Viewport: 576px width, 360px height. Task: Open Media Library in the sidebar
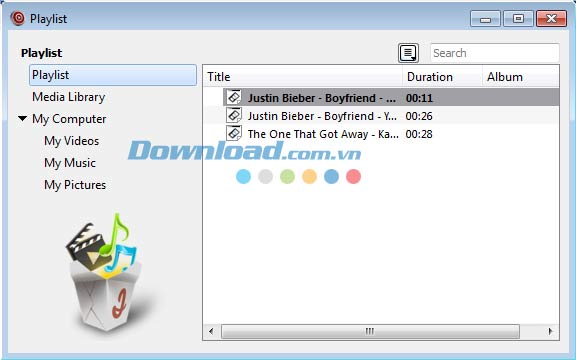pos(69,97)
